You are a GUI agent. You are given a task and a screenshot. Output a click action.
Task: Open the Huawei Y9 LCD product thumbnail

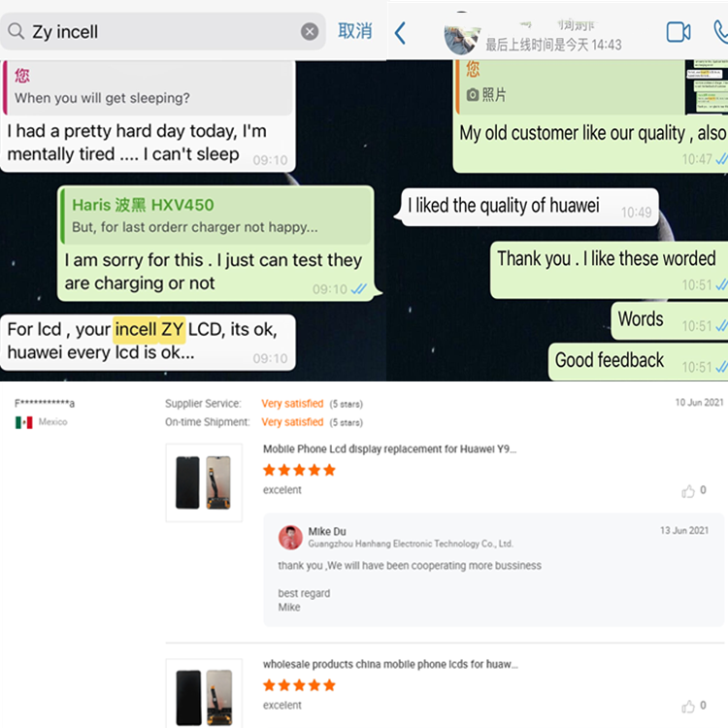pyautogui.click(x=204, y=482)
